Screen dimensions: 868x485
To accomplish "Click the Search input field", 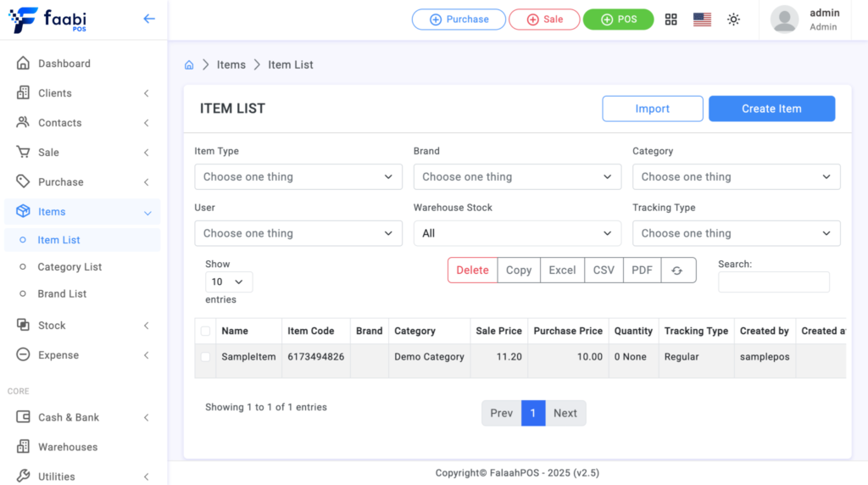I will click(774, 282).
